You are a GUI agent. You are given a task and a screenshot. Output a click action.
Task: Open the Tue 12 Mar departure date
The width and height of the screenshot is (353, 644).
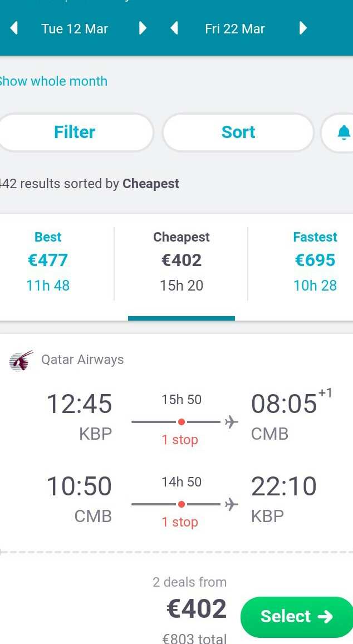pyautogui.click(x=75, y=29)
